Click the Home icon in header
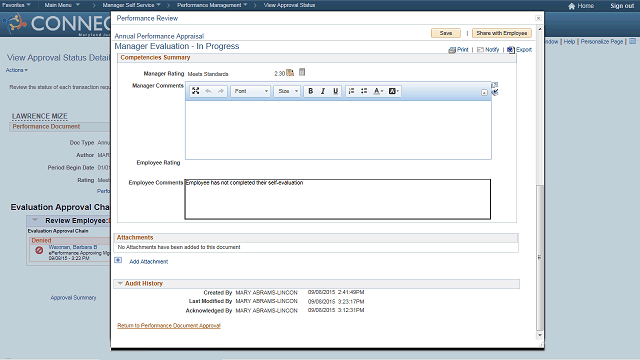640x360 pixels. click(x=571, y=6)
